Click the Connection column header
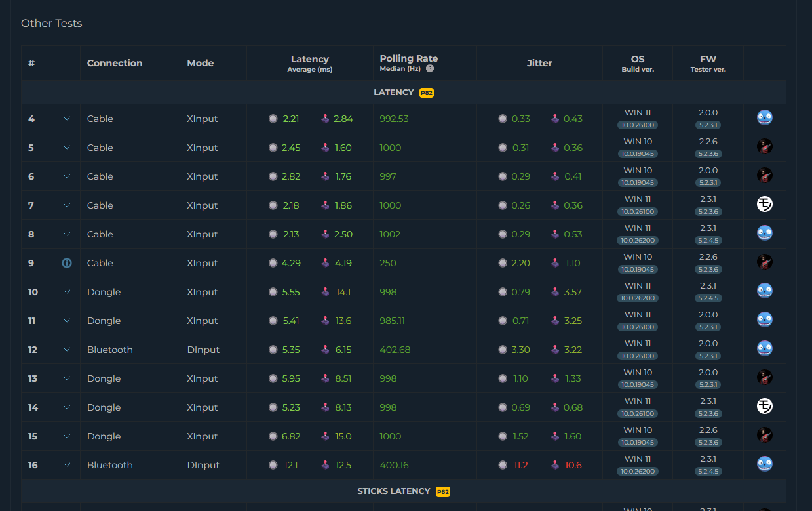Screen dimensions: 812x511 [x=115, y=63]
